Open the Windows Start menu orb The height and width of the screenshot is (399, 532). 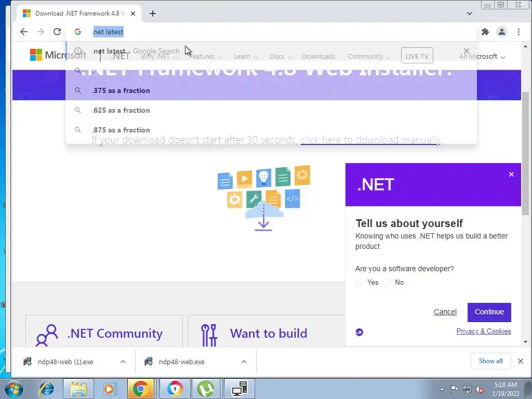(14, 389)
